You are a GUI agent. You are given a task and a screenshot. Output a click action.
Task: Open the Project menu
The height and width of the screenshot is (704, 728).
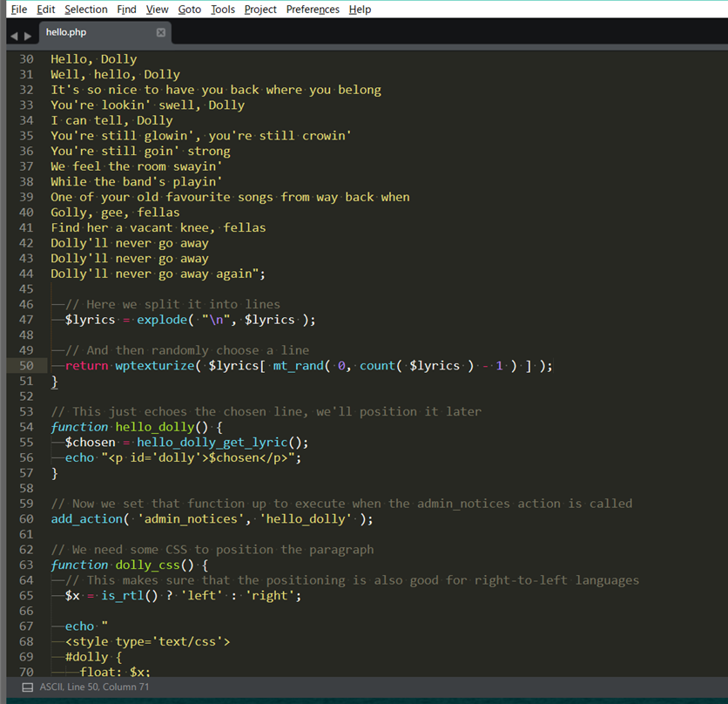click(x=260, y=10)
